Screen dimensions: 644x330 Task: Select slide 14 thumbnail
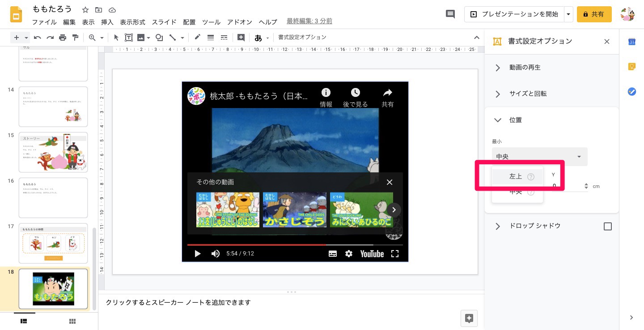pyautogui.click(x=53, y=107)
